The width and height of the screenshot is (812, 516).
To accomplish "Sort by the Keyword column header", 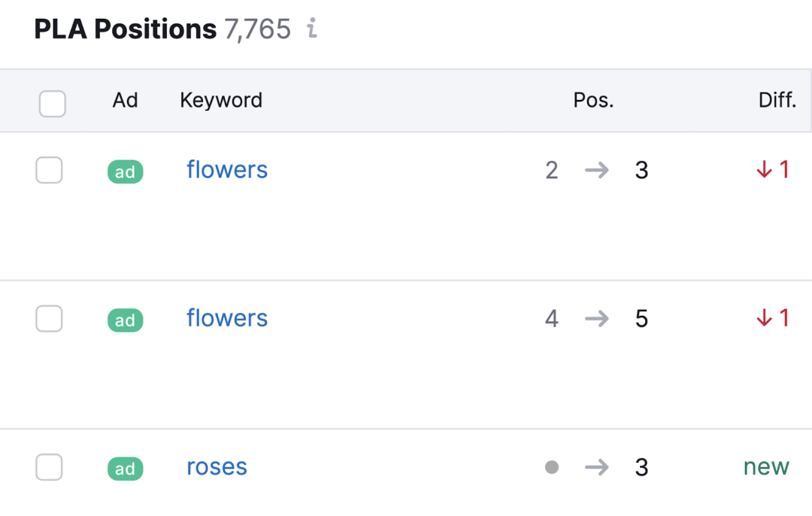I will point(221,100).
